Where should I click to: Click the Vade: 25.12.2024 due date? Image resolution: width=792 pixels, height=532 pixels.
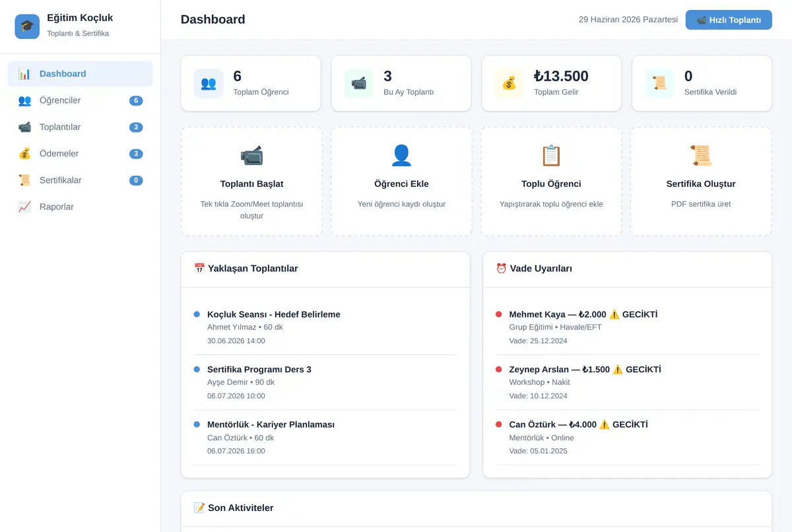[539, 341]
